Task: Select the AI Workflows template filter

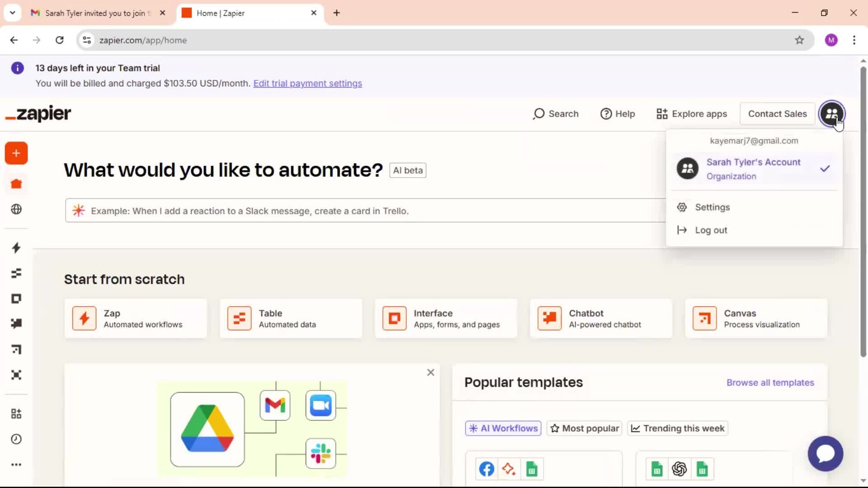Action: pos(503,428)
